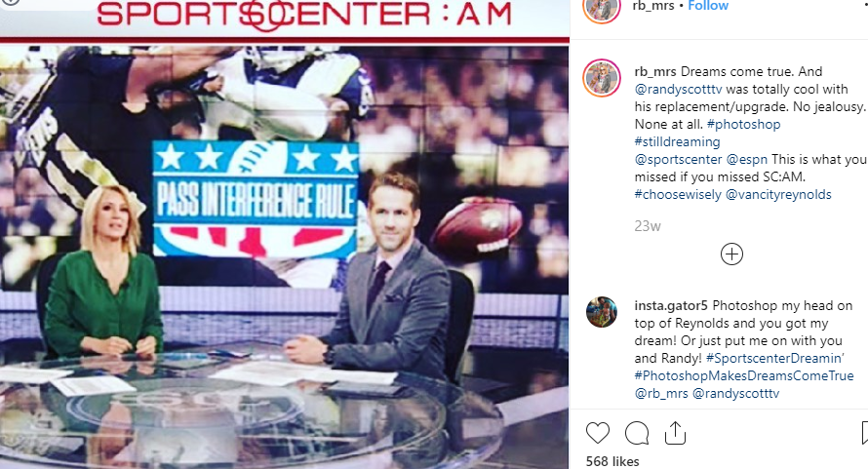This screenshot has width=868, height=469.
Task: Like the post with heart icon
Action: pos(598,433)
